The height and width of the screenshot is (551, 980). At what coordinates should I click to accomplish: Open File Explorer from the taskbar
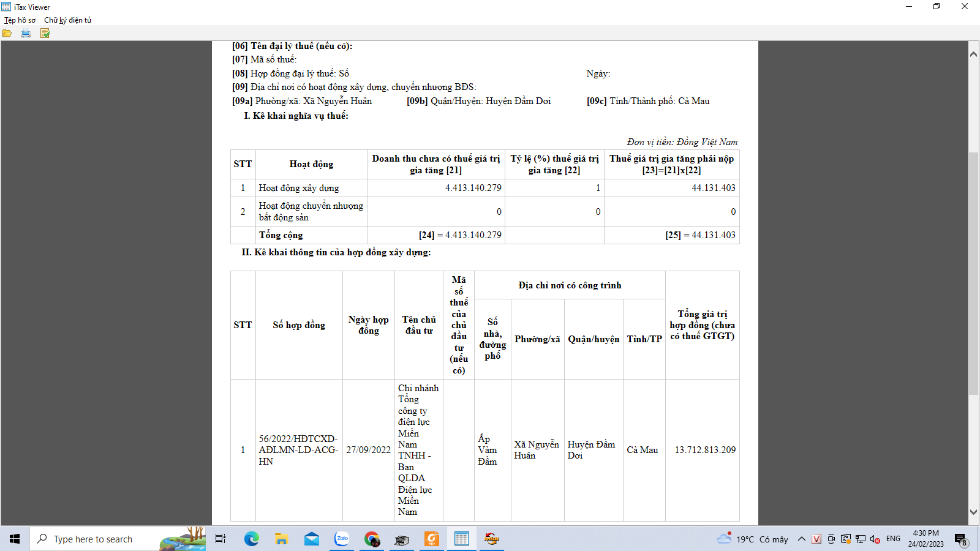[281, 539]
